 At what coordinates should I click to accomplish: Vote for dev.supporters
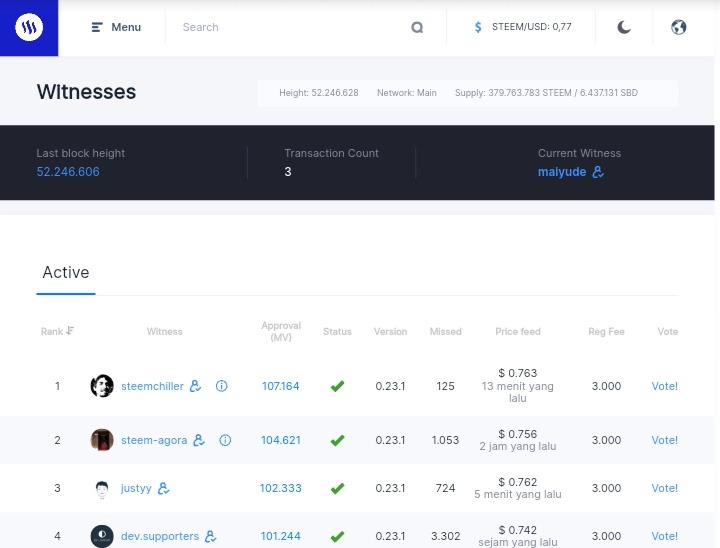(664, 536)
